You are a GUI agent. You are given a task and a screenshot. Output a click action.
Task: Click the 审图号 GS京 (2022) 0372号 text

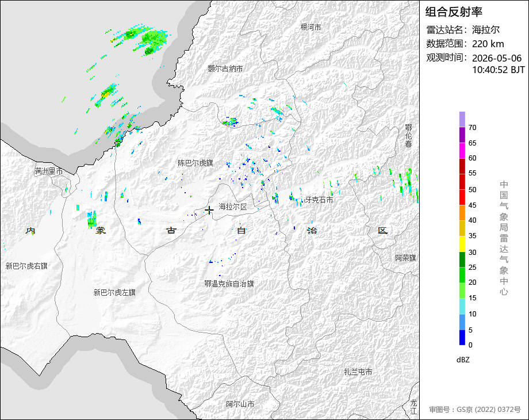[x=475, y=410]
